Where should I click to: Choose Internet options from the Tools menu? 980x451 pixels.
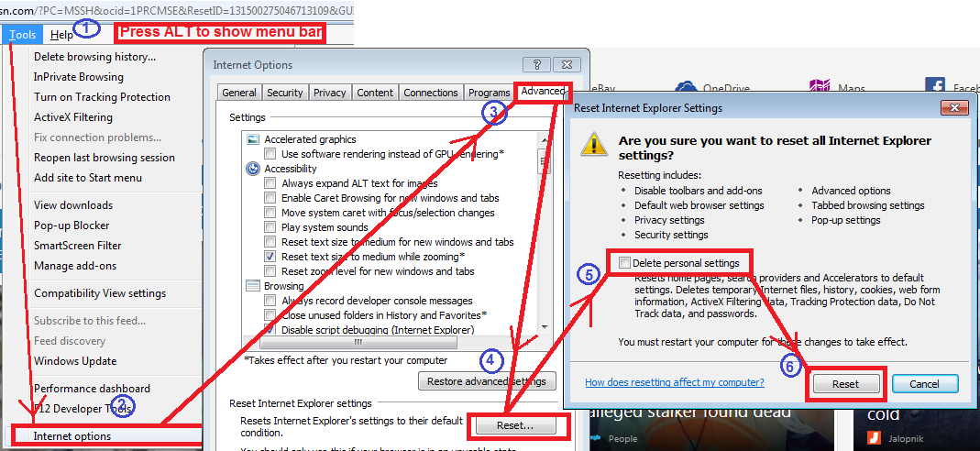point(72,436)
